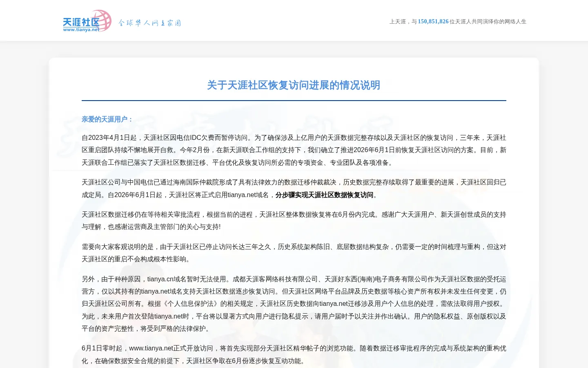Click the Tianya community globe logo
Image resolution: width=588 pixels, height=368 pixels.
click(x=87, y=21)
